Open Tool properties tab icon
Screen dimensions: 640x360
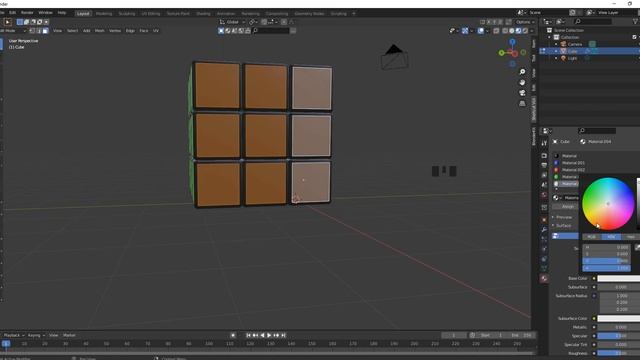(544, 143)
